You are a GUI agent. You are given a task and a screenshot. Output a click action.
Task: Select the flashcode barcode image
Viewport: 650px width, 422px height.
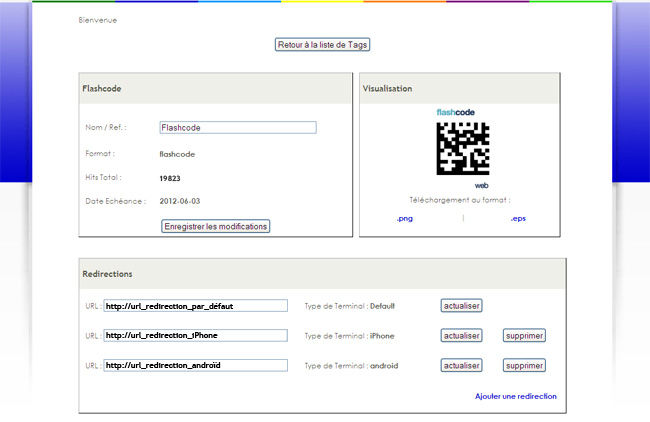pos(463,148)
